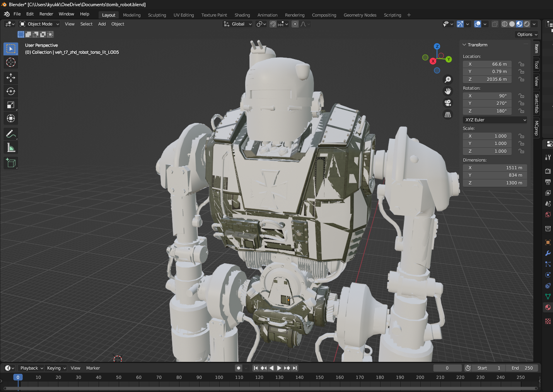Open the Texture properties checker icon
The width and height of the screenshot is (553, 392).
click(548, 321)
